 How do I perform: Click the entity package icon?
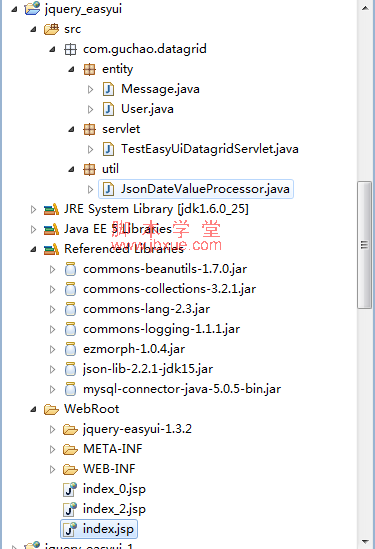point(89,69)
